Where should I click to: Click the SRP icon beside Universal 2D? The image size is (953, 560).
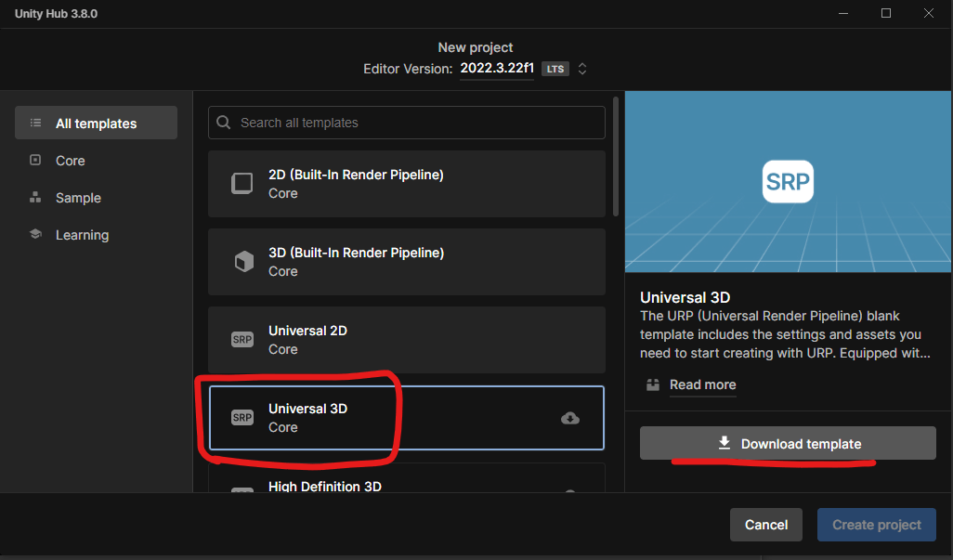[242, 340]
